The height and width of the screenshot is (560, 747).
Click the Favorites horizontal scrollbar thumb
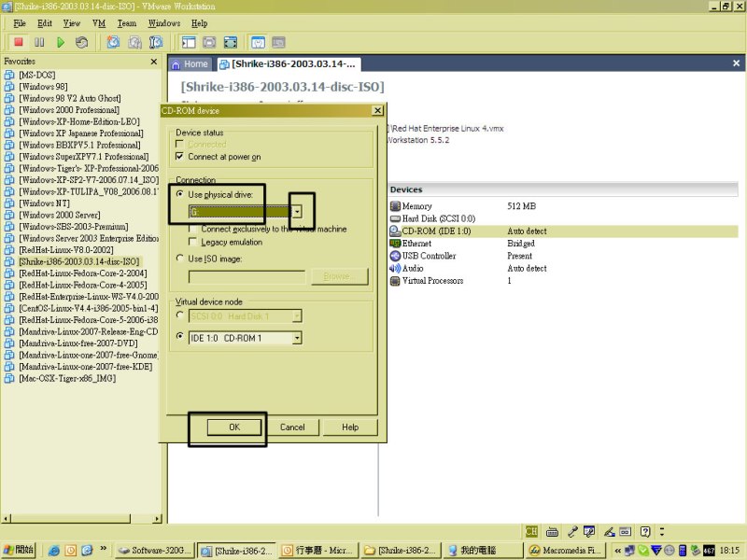(x=70, y=518)
